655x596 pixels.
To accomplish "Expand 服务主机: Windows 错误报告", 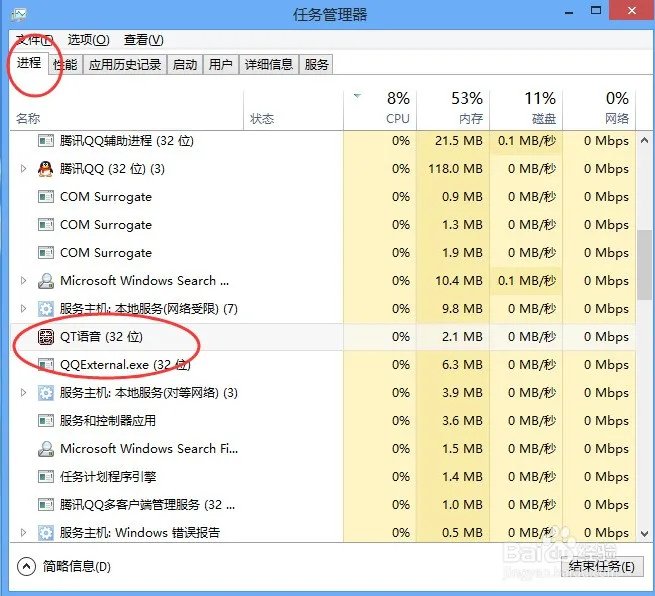I will tap(23, 533).
